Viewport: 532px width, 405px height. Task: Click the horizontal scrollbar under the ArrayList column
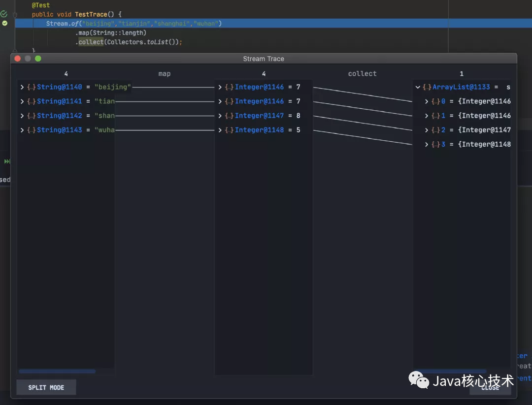coord(450,372)
